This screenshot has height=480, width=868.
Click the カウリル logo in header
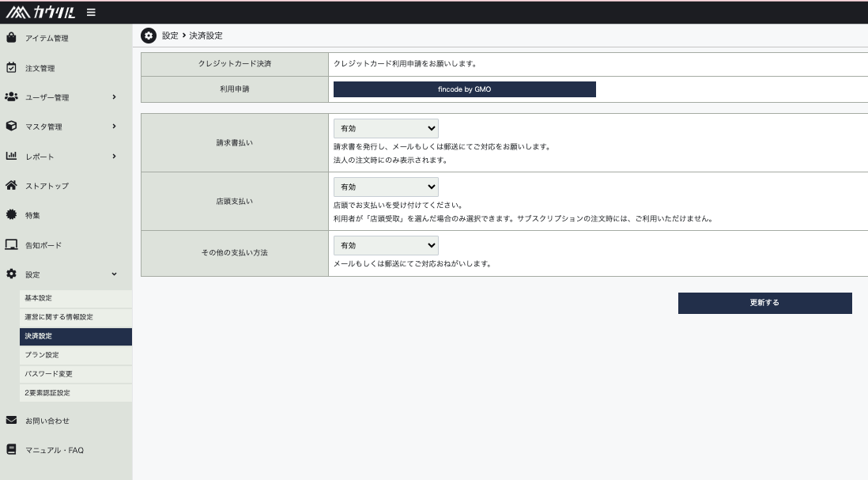coord(40,12)
